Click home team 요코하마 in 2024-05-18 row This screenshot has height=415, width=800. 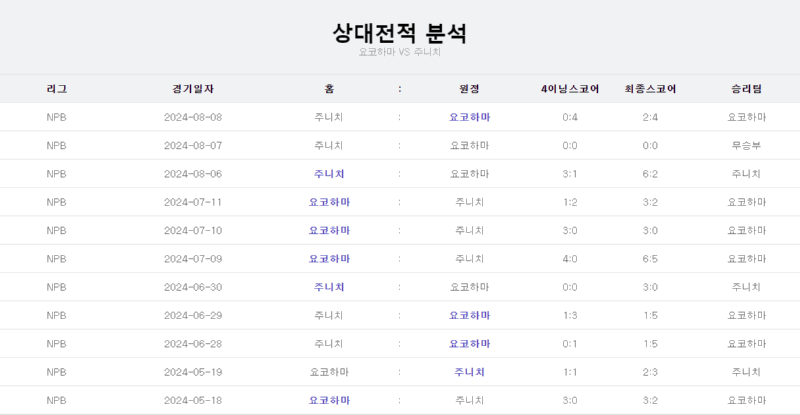[x=329, y=401]
